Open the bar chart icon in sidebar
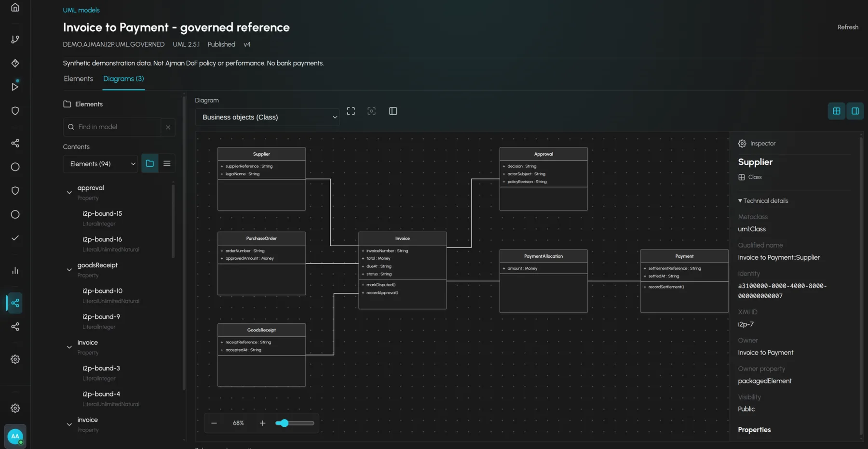 (15, 271)
